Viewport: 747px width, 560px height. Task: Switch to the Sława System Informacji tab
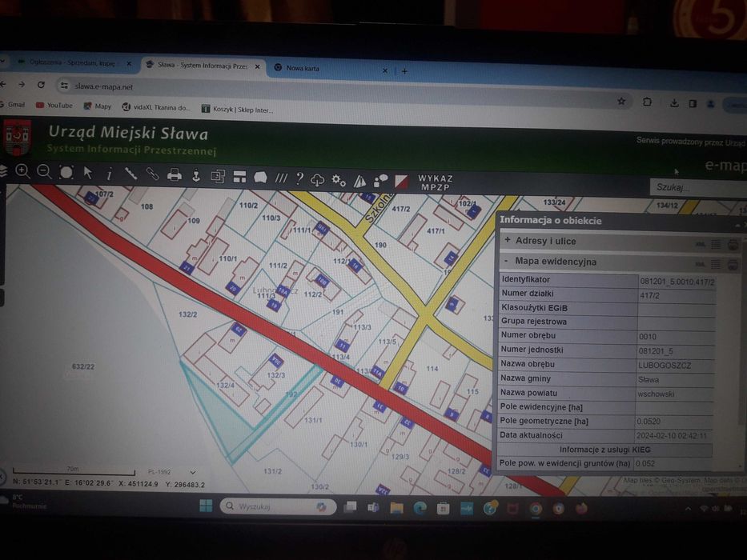click(x=203, y=66)
